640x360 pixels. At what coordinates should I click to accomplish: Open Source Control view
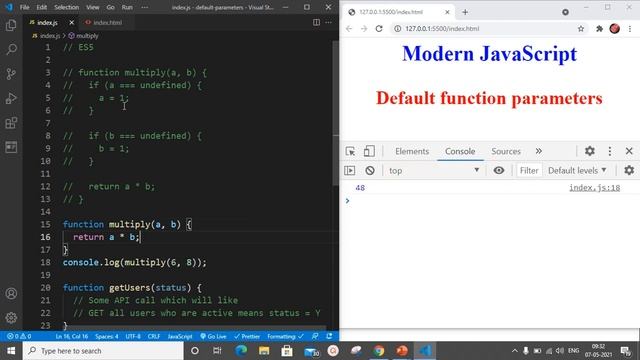[11, 74]
